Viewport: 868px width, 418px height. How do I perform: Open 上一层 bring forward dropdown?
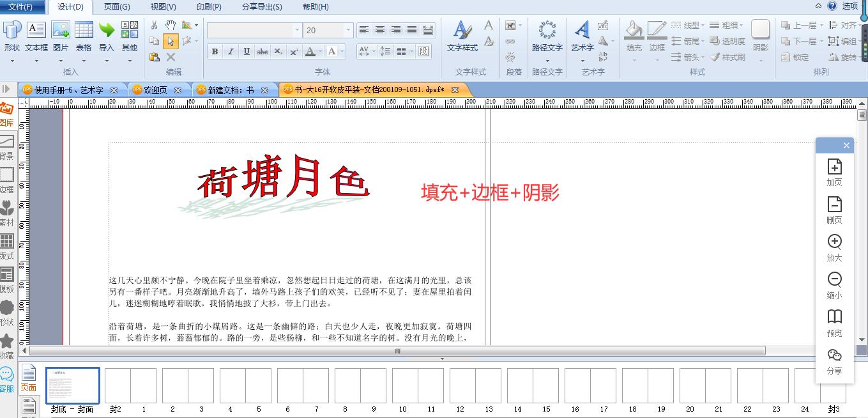802,25
